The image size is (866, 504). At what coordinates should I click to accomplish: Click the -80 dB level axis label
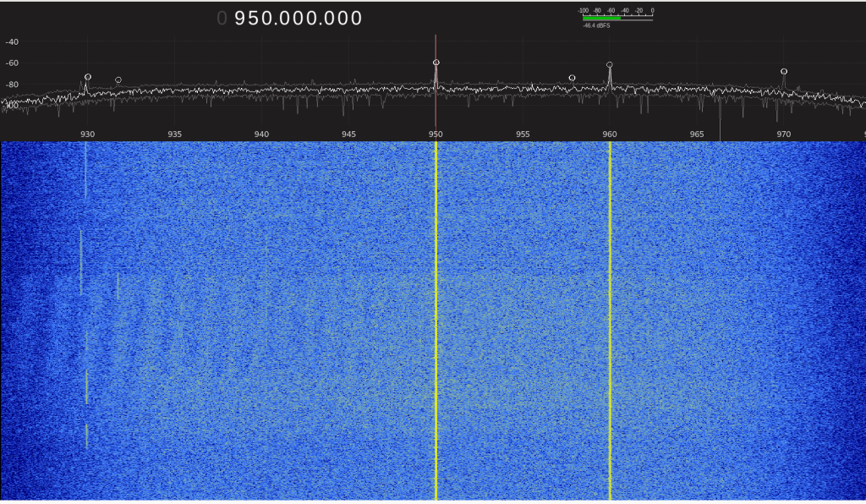tap(12, 85)
